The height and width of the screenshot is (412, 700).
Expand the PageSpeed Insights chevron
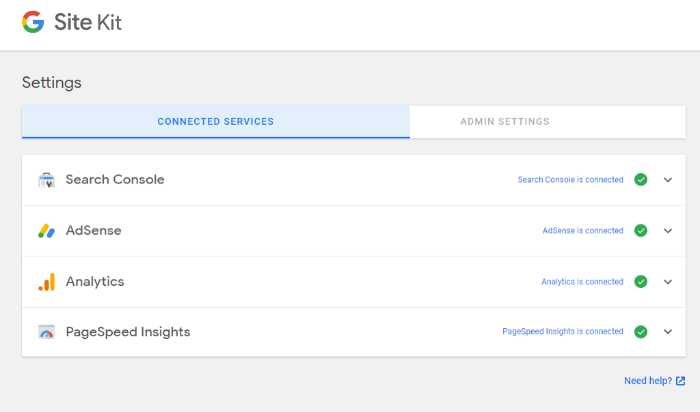tap(668, 332)
